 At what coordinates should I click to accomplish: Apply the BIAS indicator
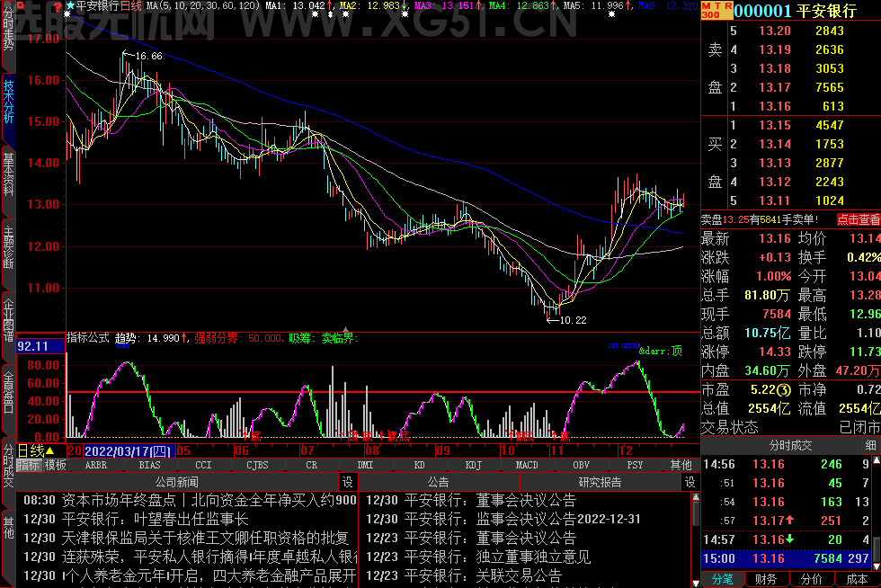(149, 465)
